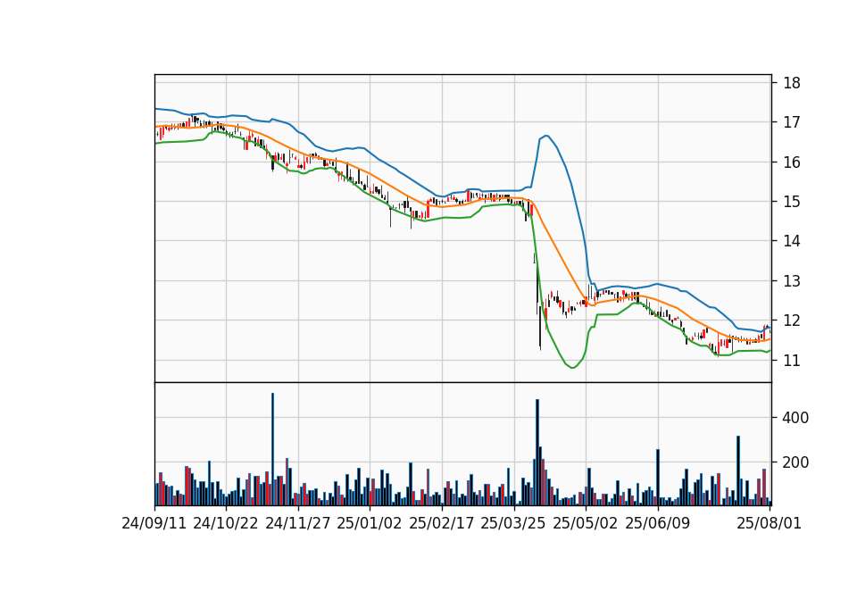The image size is (857, 616).
Task: Click the 25/01/02 date label
Action: pos(370,524)
